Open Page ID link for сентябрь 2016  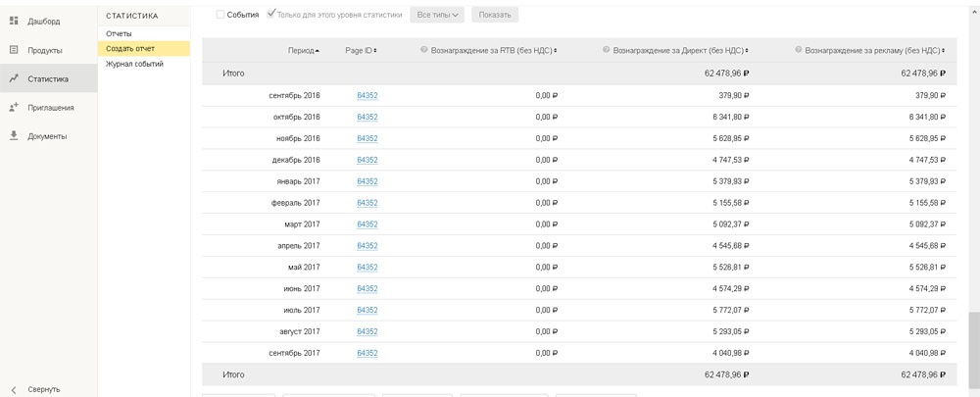[367, 96]
